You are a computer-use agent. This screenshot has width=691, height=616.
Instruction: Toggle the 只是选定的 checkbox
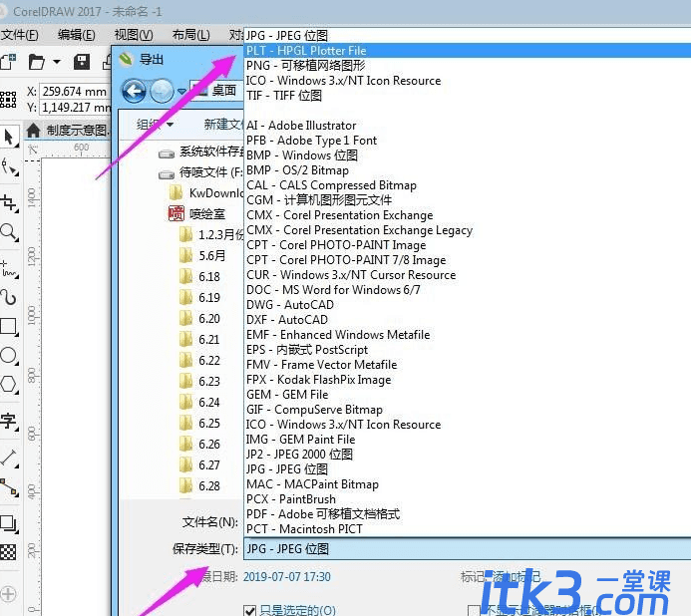(x=250, y=610)
